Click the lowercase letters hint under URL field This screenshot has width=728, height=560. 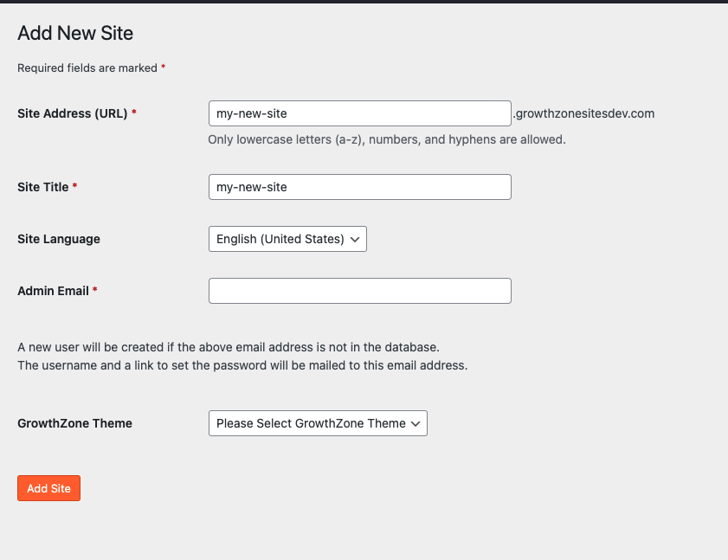tap(386, 138)
